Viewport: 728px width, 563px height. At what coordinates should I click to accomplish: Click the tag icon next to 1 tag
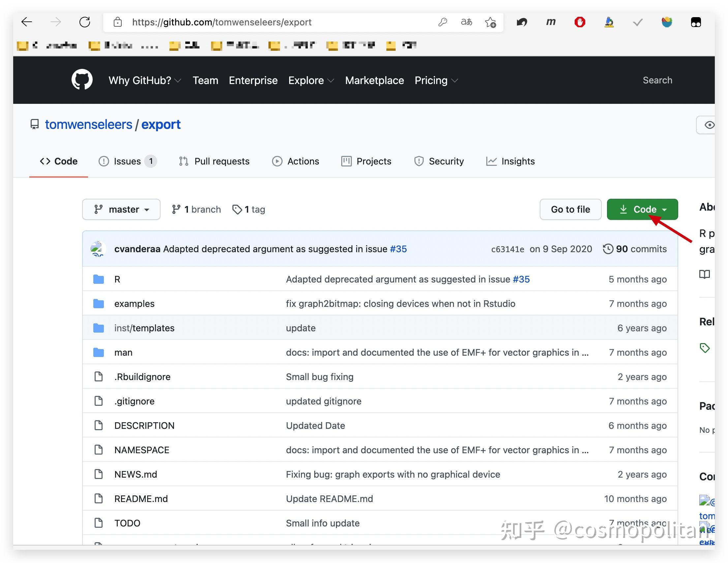(x=237, y=209)
